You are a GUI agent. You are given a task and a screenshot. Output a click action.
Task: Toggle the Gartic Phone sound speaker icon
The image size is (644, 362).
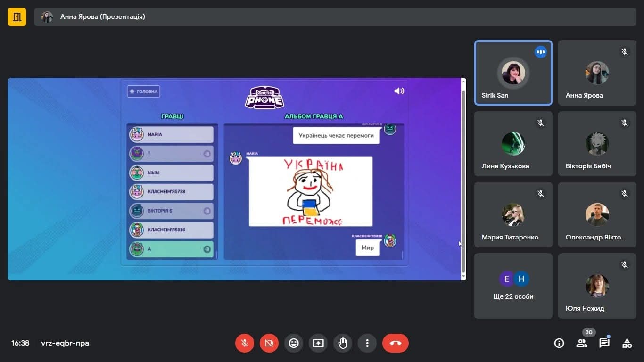point(399,91)
